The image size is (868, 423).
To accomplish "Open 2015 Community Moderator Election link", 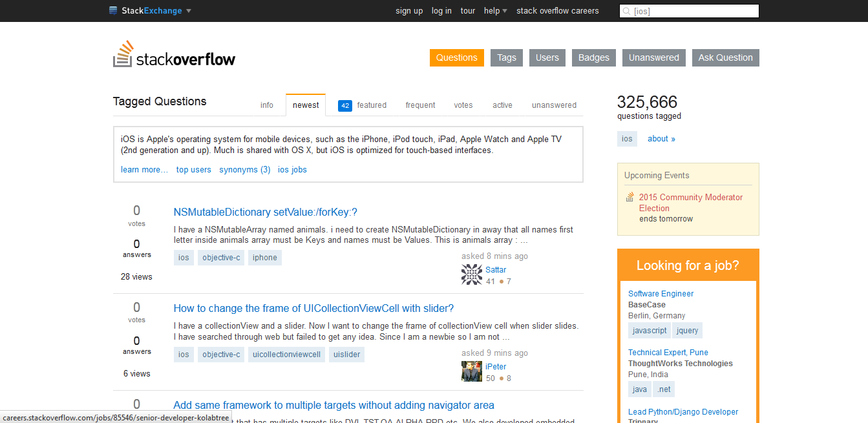I will tap(691, 203).
